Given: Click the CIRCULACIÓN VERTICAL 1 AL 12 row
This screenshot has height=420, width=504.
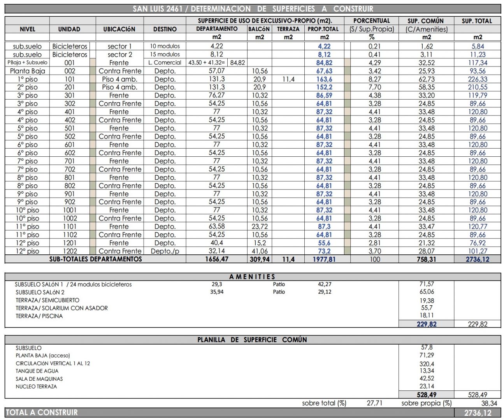Looking at the screenshot, I should tap(53, 363).
